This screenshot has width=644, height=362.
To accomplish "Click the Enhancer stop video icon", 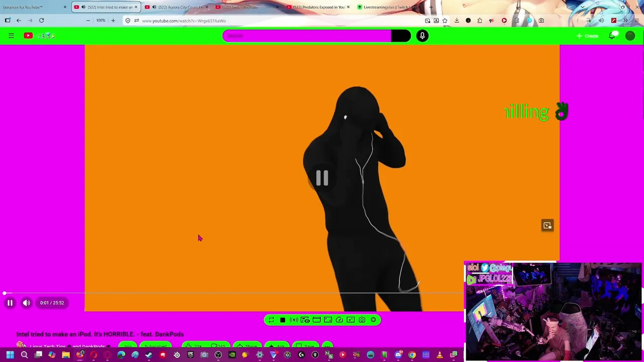I will 283,320.
